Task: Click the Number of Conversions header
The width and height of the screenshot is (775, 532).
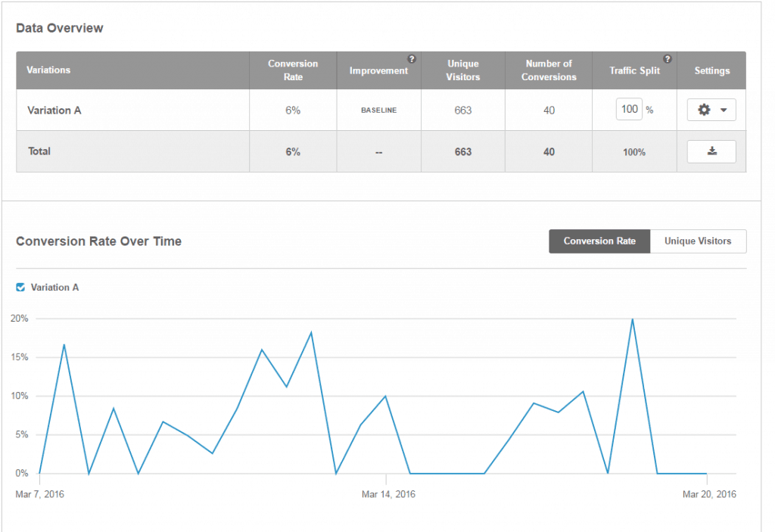Action: tap(549, 70)
